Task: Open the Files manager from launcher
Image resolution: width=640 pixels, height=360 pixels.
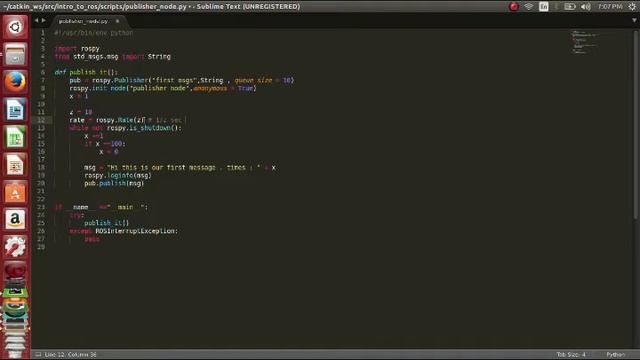Action: pos(15,54)
